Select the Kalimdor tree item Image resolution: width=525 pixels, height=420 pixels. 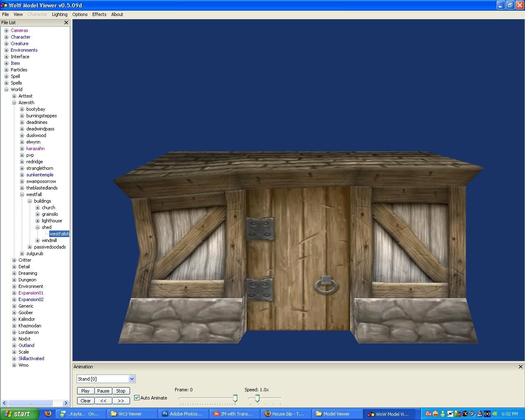pyautogui.click(x=27, y=319)
